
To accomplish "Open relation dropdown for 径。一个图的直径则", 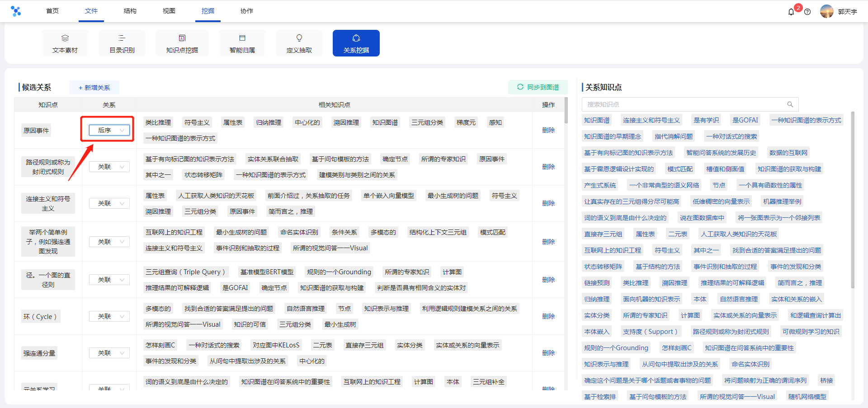I will [x=109, y=280].
